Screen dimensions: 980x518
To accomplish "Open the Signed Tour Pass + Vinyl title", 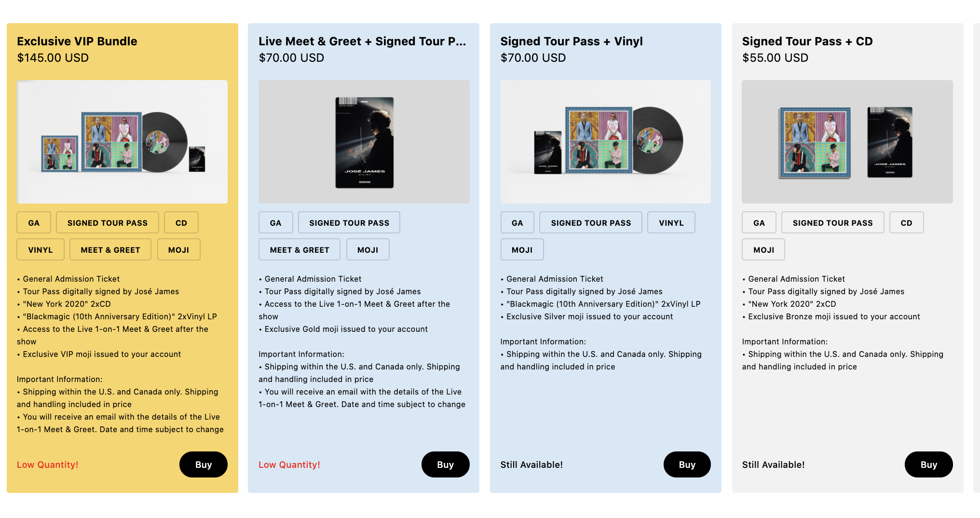I will [572, 41].
